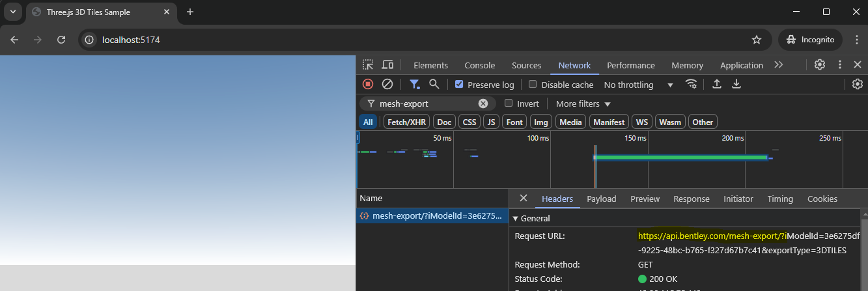Toggle the device toolbar icon
868x291 pixels.
pyautogui.click(x=387, y=65)
